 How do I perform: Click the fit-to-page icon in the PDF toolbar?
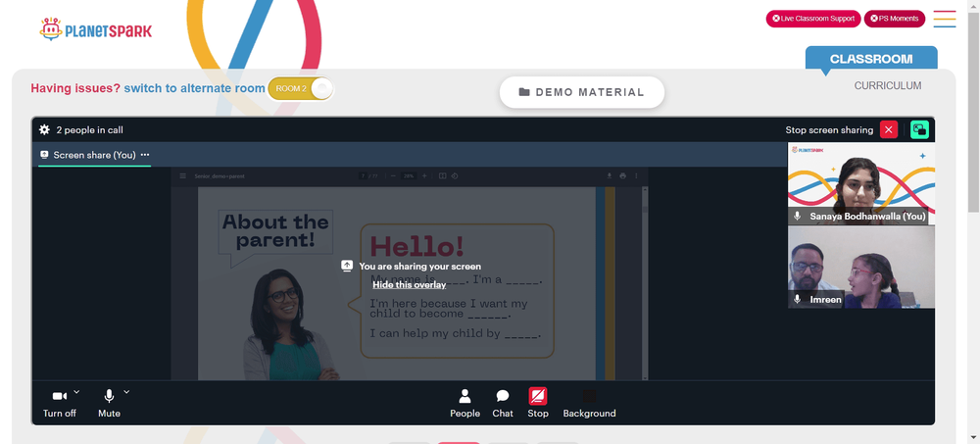(x=443, y=175)
